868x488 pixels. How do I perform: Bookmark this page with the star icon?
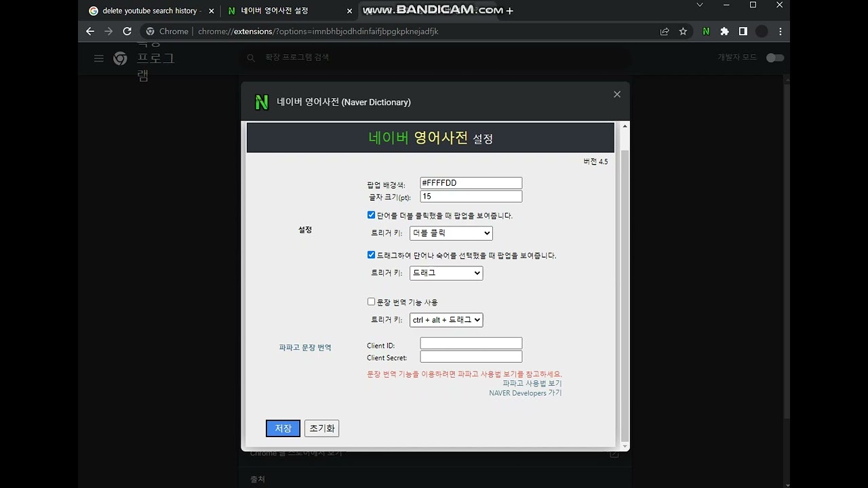tap(683, 31)
